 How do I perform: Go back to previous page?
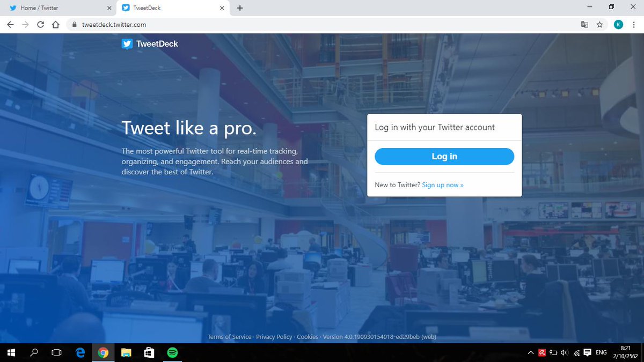10,25
